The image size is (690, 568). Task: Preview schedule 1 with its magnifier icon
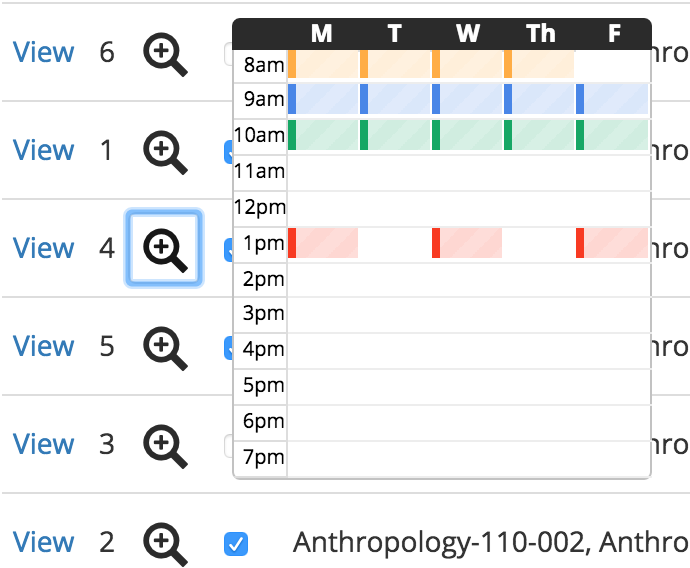pyautogui.click(x=165, y=151)
